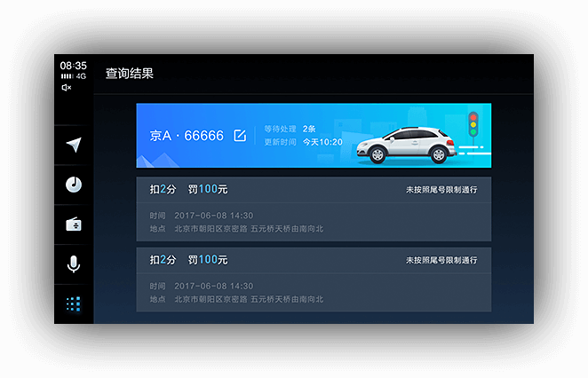Toggle the muted speaker icon
The image size is (588, 378).
[67, 87]
